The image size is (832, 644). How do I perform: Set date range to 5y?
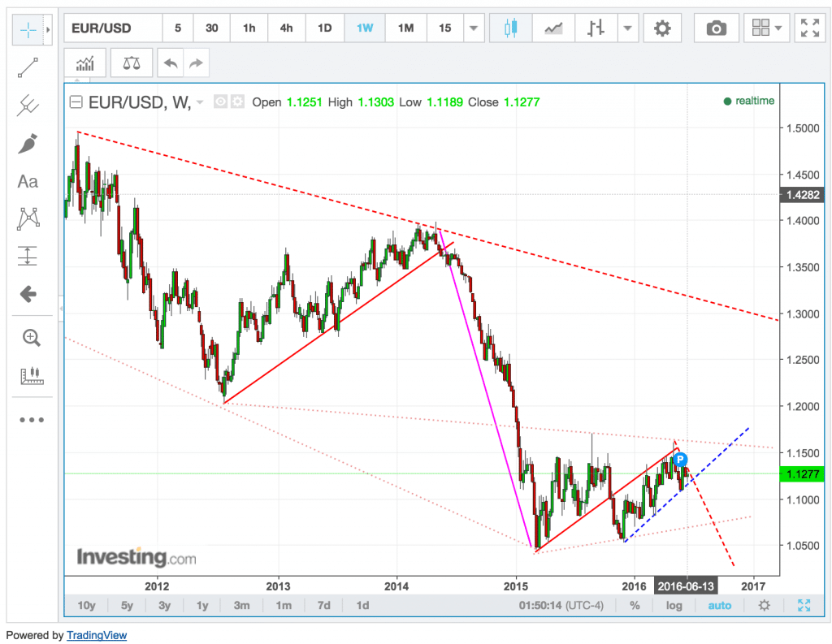[x=127, y=605]
